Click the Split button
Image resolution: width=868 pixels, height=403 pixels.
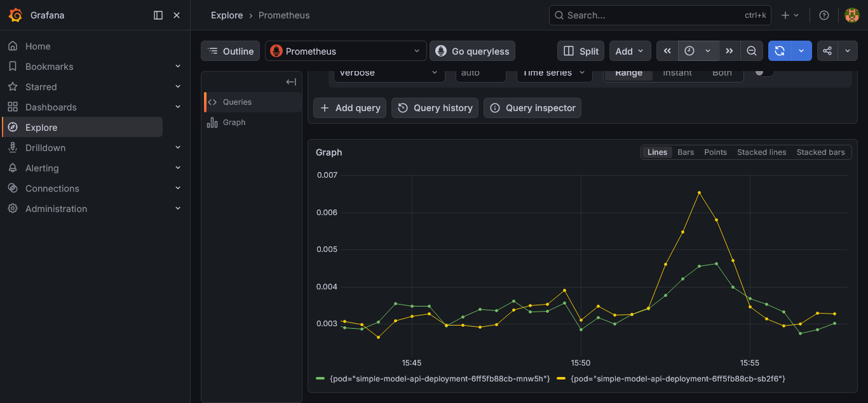pos(581,51)
